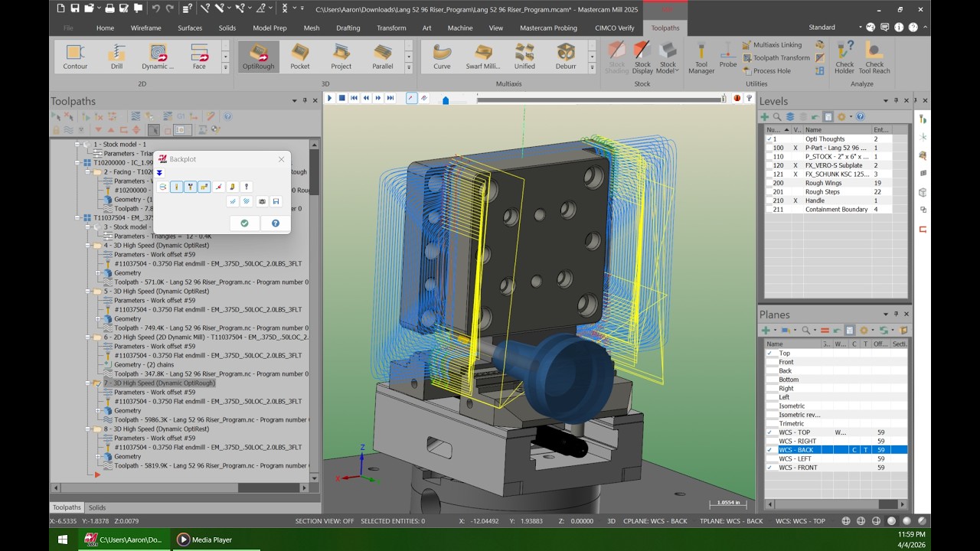Click the toolpaths tree horizontal scrollbar

[x=181, y=487]
